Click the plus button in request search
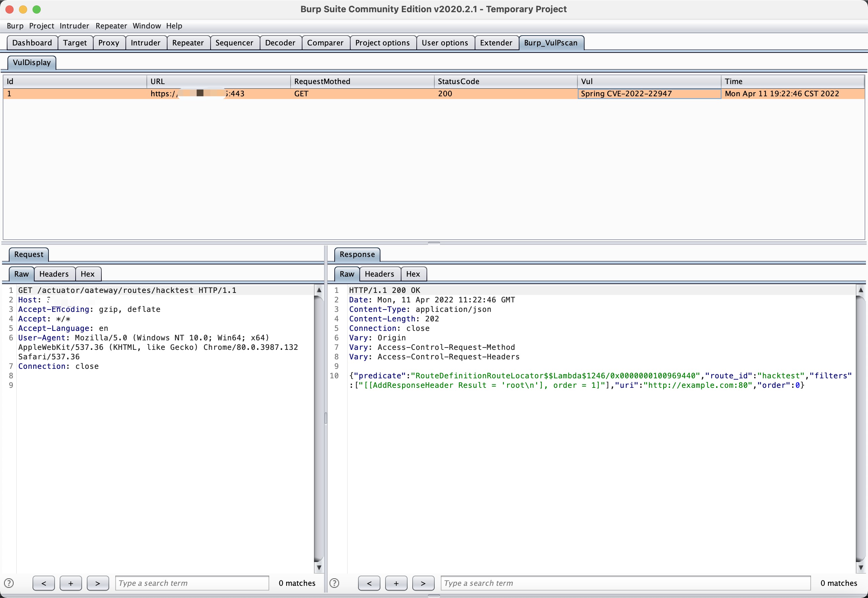The height and width of the screenshot is (598, 868). click(71, 583)
